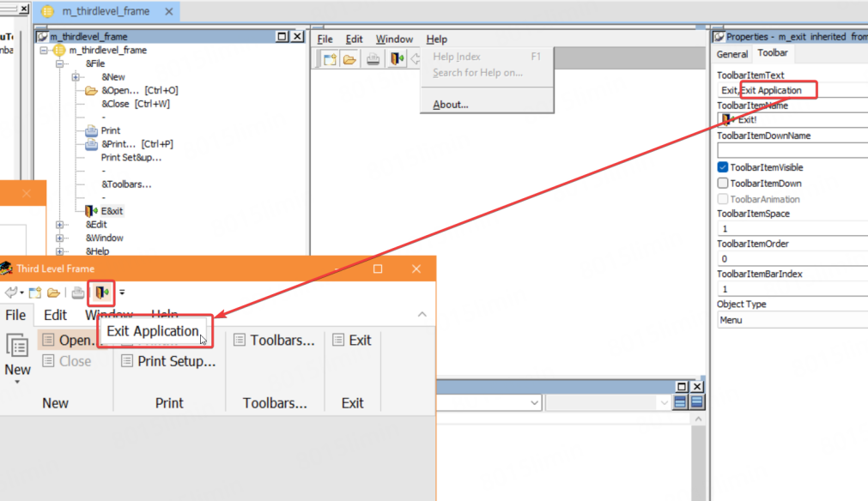Expand the &Edit tree node

tap(60, 225)
